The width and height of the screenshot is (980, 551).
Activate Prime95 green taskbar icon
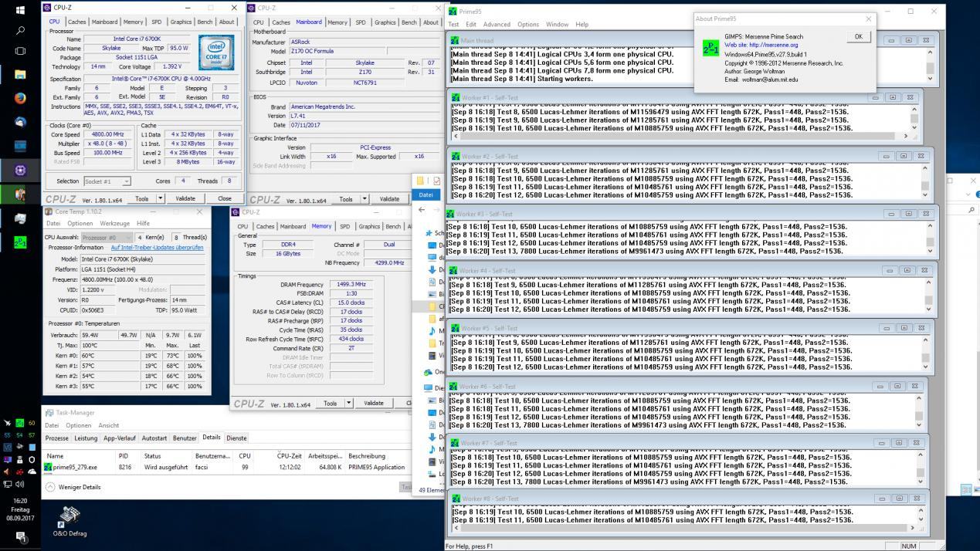20,242
